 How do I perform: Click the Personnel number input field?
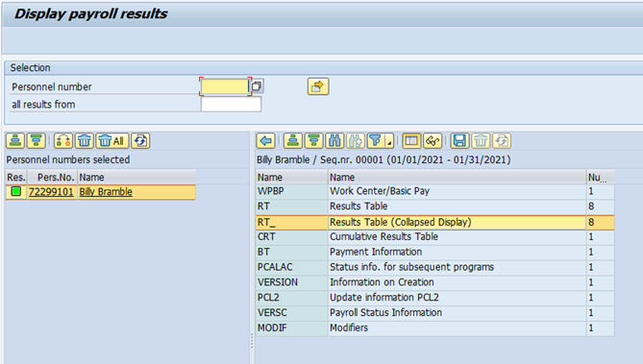tap(225, 86)
